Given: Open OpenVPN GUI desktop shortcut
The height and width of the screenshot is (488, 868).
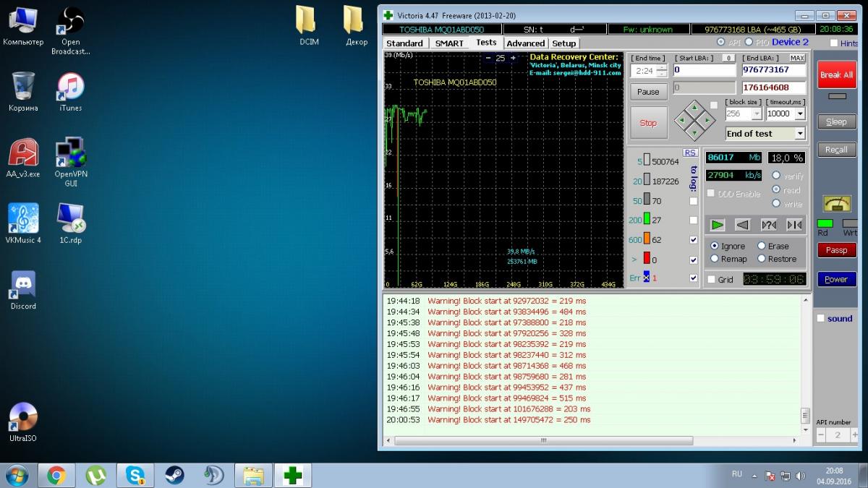Looking at the screenshot, I should (x=70, y=162).
